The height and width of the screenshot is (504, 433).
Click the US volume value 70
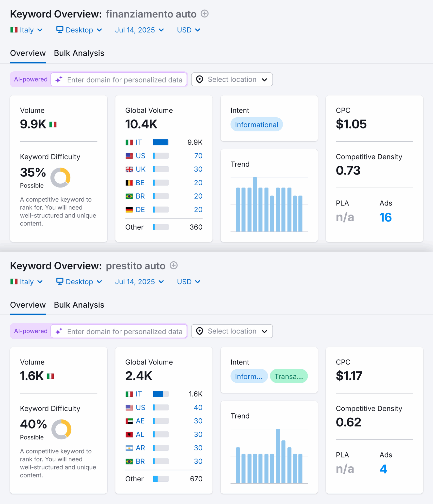(x=198, y=156)
